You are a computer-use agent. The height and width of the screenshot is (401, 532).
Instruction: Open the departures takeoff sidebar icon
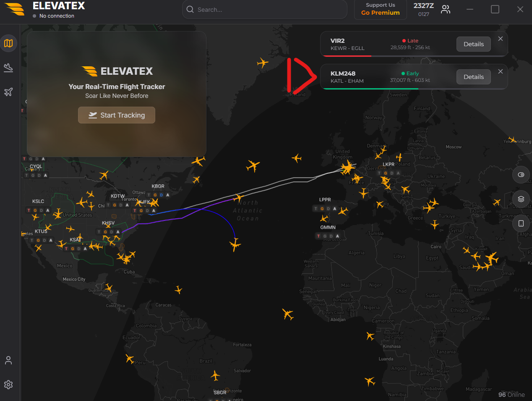point(8,68)
